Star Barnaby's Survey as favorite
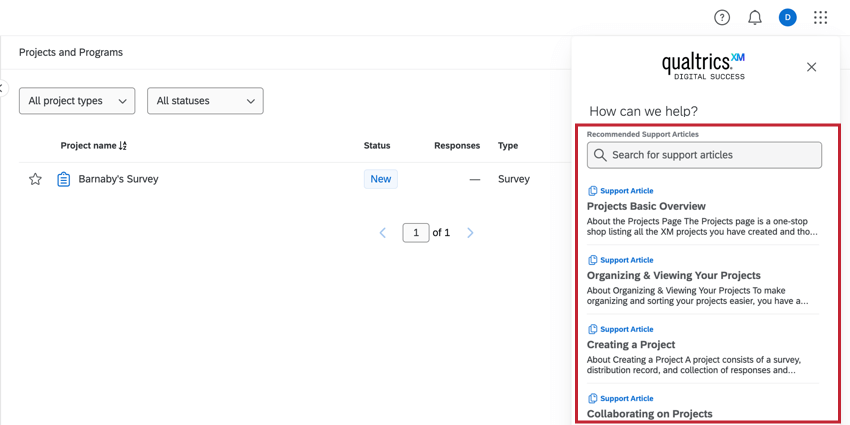850x425 pixels. pyautogui.click(x=35, y=179)
